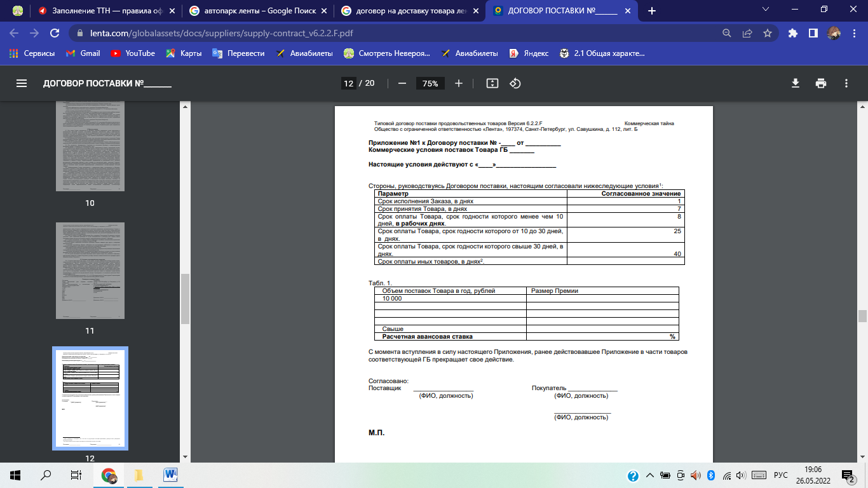Open the Gmail bookmark
Image resolution: width=868 pixels, height=488 pixels.
coord(83,53)
